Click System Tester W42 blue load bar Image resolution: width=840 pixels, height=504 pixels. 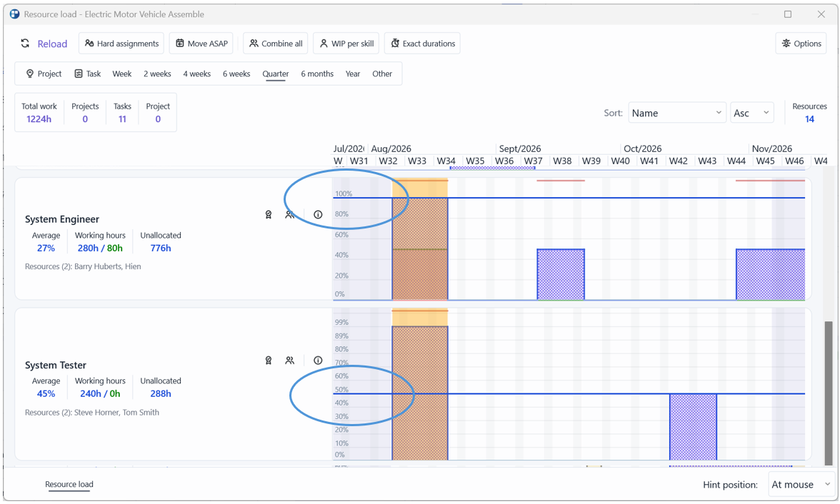tap(693, 427)
